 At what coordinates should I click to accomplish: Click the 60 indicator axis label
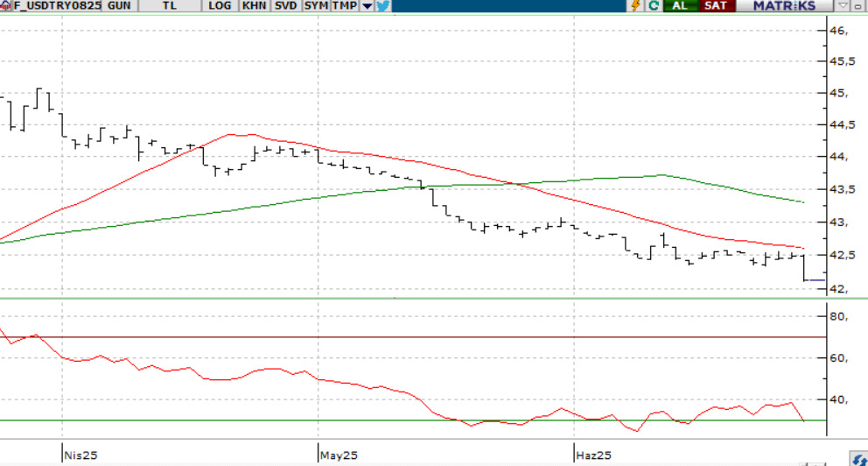pos(838,358)
